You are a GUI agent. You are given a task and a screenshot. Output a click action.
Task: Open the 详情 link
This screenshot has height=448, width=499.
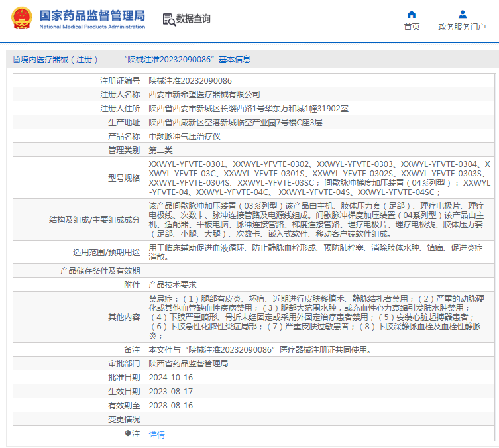tap(156, 434)
